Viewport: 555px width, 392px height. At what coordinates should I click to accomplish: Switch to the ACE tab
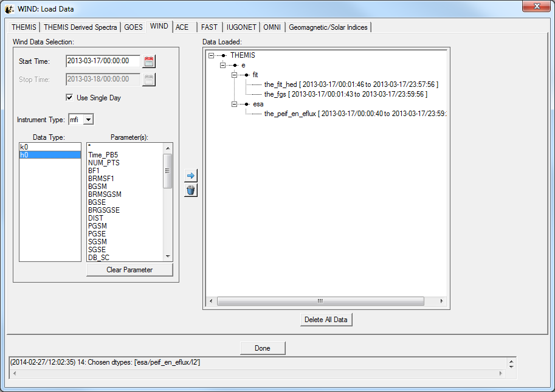pos(182,27)
